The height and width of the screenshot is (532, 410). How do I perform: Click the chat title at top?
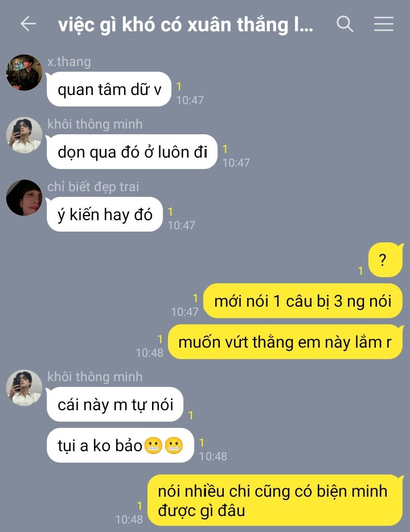(x=186, y=24)
